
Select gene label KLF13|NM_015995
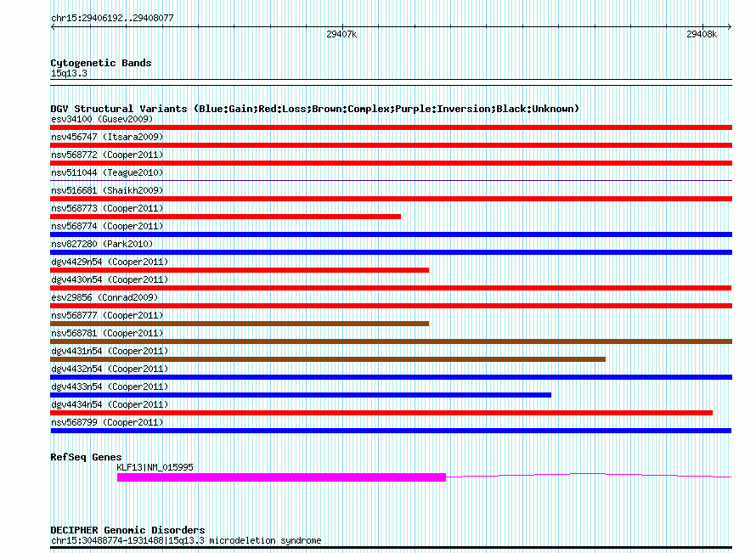(155, 467)
